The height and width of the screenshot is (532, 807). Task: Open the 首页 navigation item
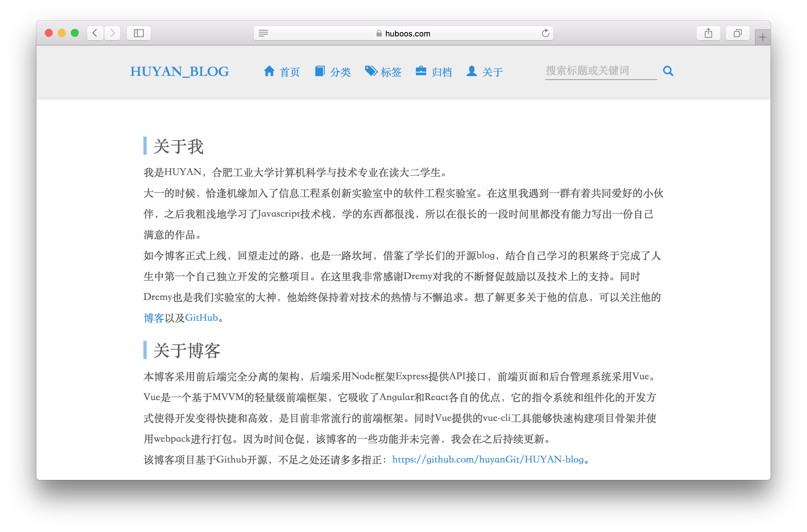pyautogui.click(x=282, y=72)
